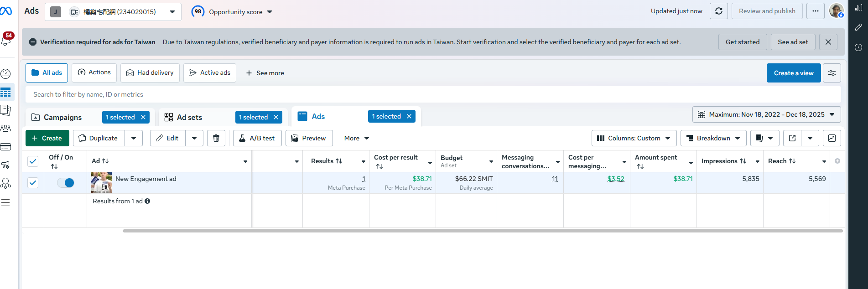The width and height of the screenshot is (868, 289).
Task: Open notifications bell in left sidebar
Action: pyautogui.click(x=6, y=40)
